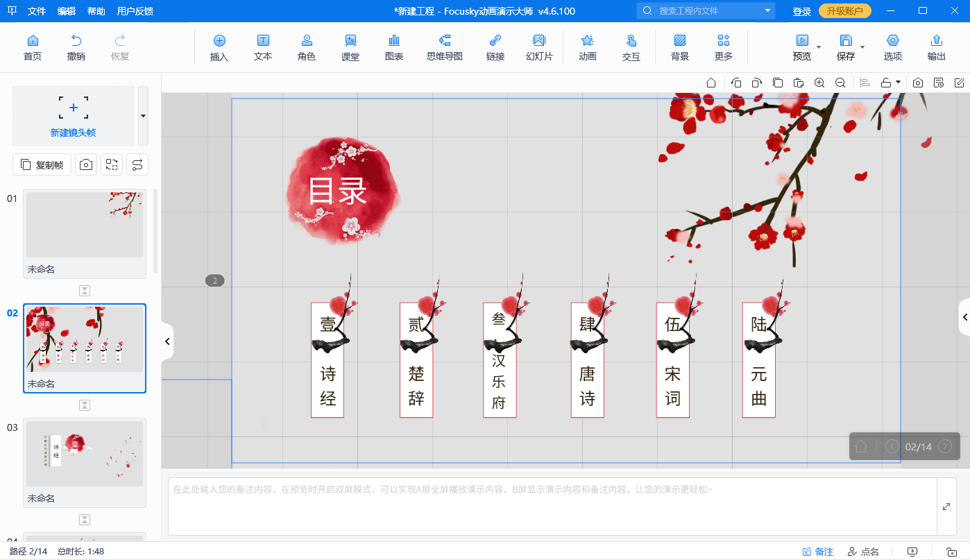Open the 角色 character library

(307, 48)
